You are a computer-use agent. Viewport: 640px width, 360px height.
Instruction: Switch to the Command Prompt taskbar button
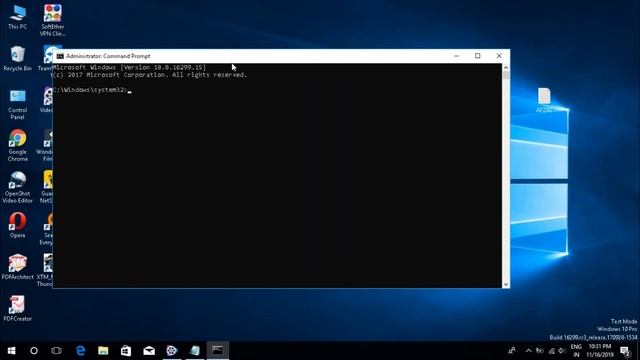coord(218,351)
